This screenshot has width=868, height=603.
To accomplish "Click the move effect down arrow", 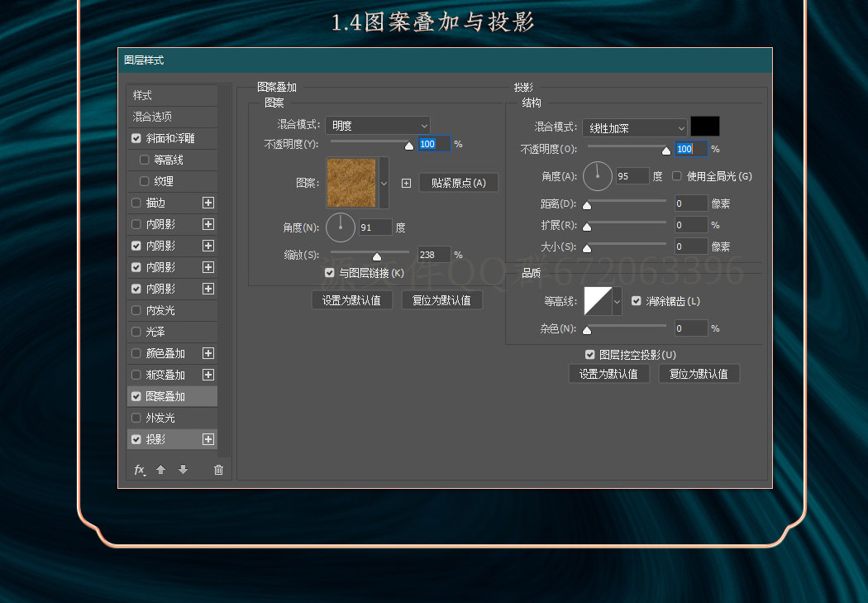I will [x=184, y=470].
